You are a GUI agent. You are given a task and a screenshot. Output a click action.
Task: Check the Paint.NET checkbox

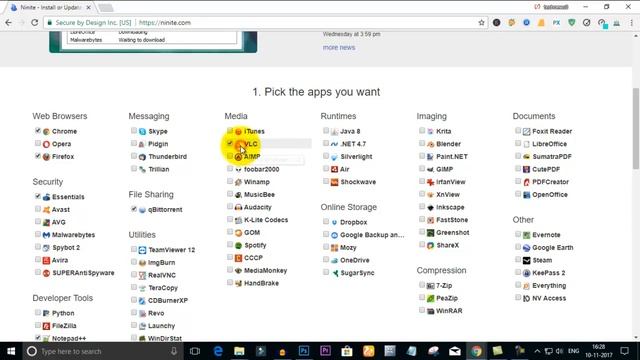(x=422, y=156)
